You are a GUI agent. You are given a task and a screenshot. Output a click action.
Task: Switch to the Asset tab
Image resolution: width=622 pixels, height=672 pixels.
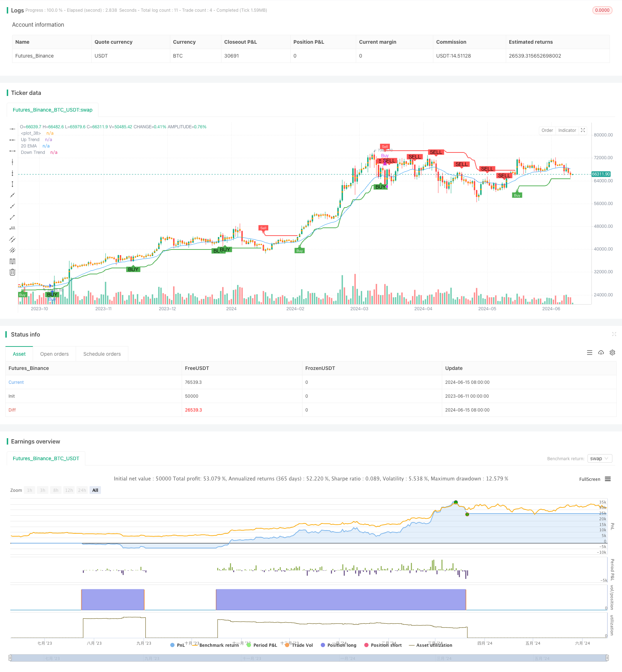point(19,354)
